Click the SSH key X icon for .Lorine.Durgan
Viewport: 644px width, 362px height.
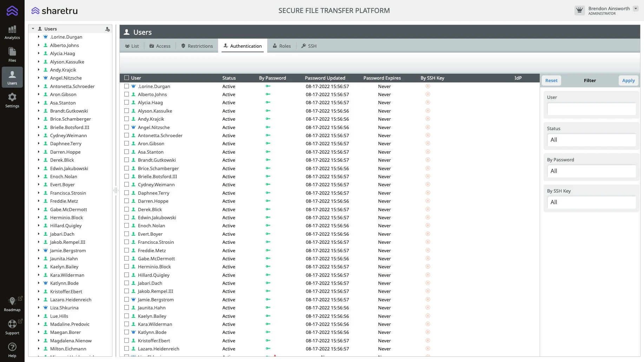[x=428, y=86]
